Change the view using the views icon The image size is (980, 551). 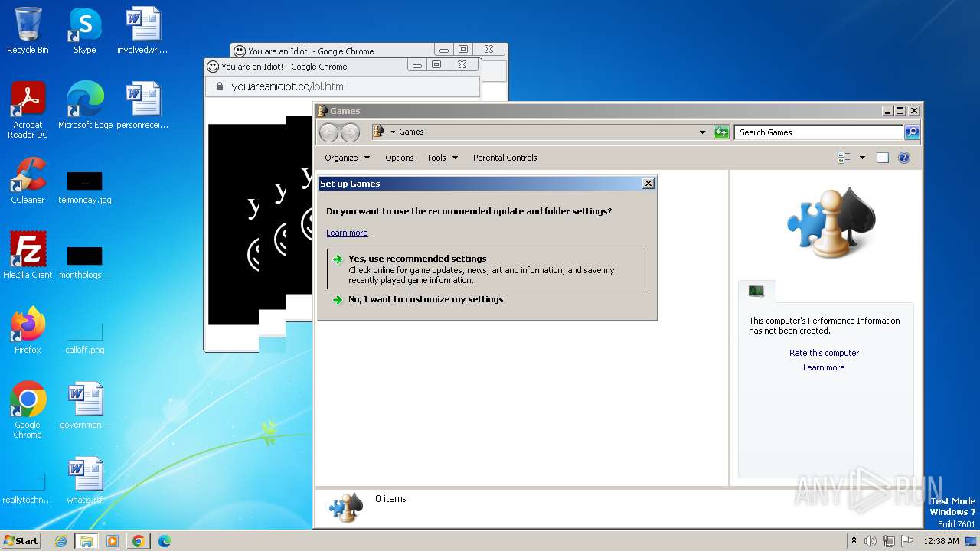pyautogui.click(x=844, y=158)
